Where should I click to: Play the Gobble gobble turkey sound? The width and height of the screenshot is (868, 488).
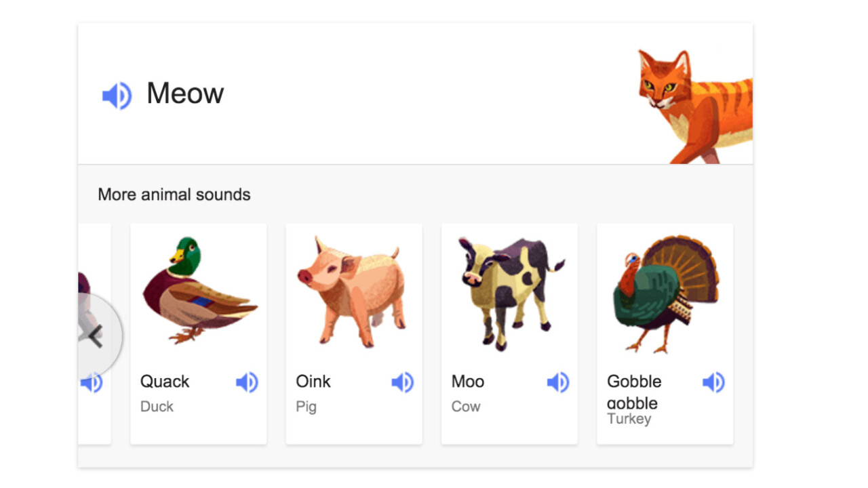coord(713,383)
